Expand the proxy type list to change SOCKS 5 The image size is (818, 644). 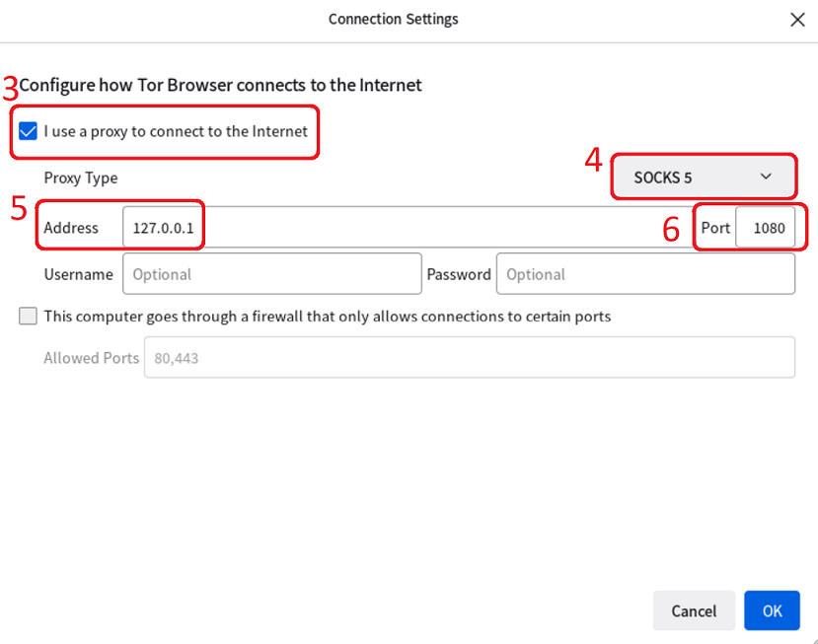(703, 177)
